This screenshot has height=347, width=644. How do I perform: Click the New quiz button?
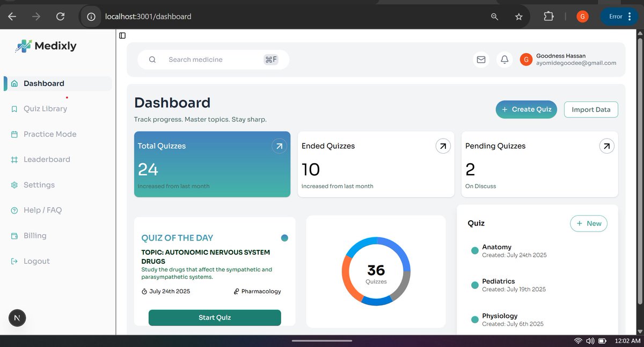click(589, 223)
